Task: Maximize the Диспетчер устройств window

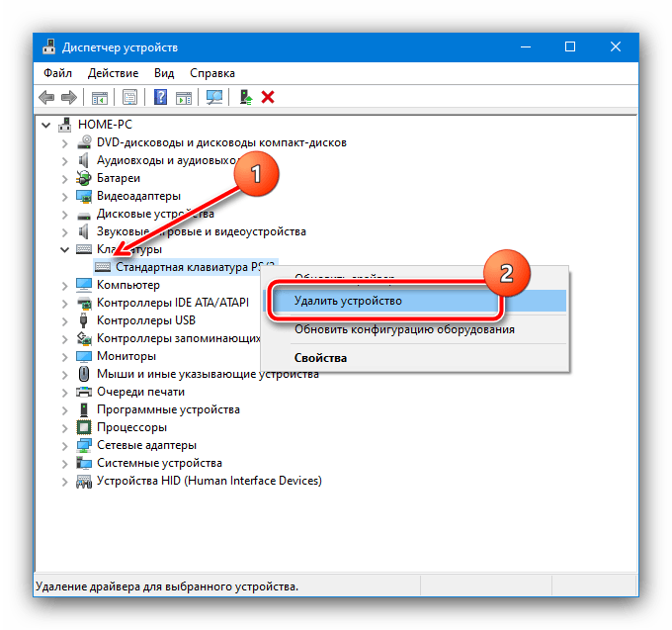Action: pos(570,46)
